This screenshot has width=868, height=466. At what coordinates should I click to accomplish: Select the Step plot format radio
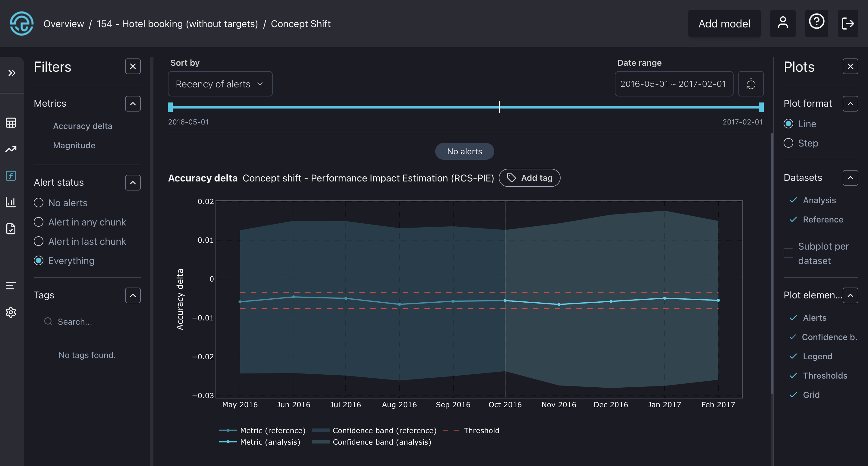coord(788,143)
